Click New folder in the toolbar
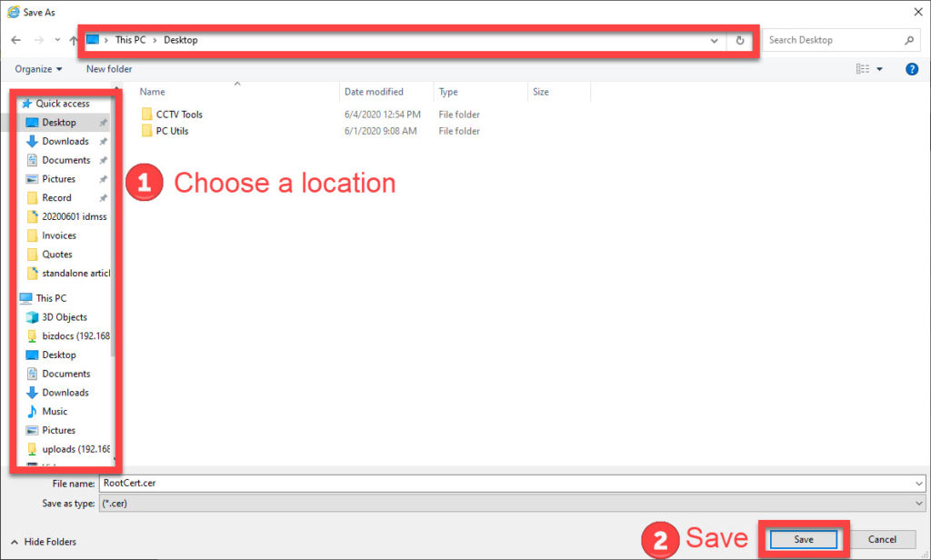Viewport: 931px width, 560px height. coord(109,69)
